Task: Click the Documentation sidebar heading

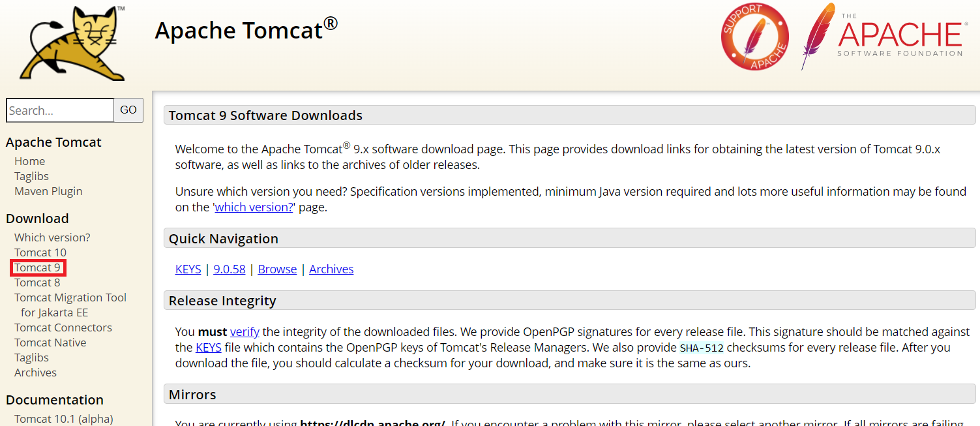Action: pyautogui.click(x=55, y=400)
